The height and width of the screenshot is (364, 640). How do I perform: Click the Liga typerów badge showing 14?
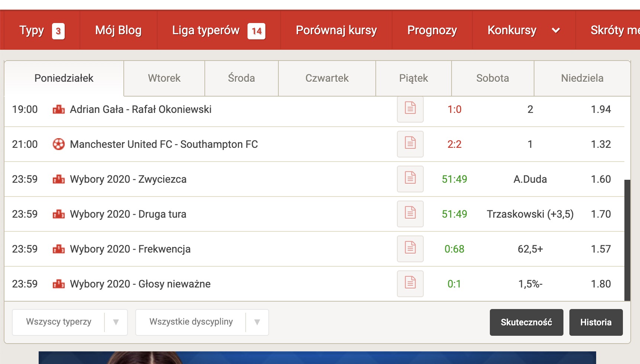(256, 31)
